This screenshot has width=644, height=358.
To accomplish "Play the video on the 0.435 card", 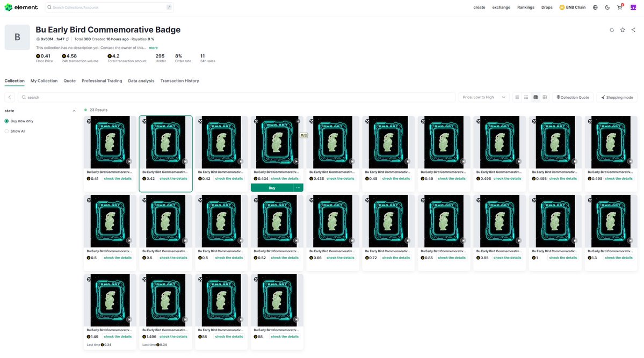I will click(x=352, y=162).
